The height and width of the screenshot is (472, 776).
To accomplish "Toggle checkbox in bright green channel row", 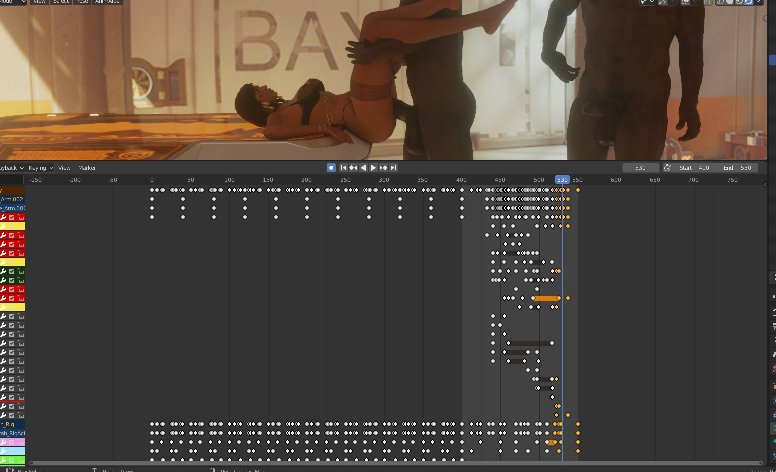I will point(12,460).
